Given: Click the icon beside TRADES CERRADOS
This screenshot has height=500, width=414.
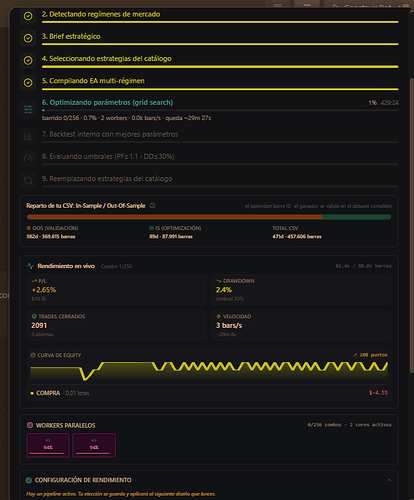Looking at the screenshot, I should pyautogui.click(x=34, y=316).
